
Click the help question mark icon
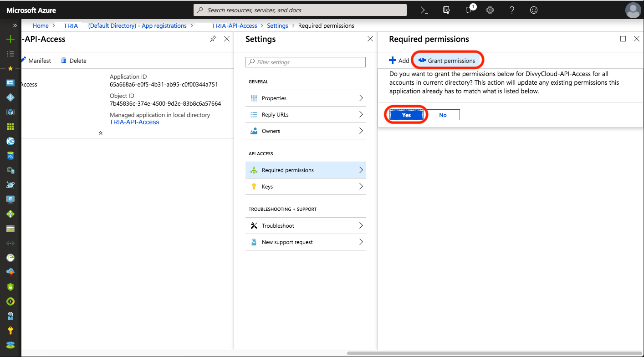(512, 10)
